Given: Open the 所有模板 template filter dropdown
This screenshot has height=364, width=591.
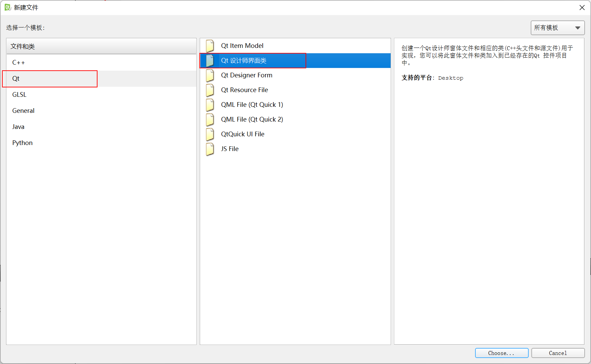Looking at the screenshot, I should 557,28.
